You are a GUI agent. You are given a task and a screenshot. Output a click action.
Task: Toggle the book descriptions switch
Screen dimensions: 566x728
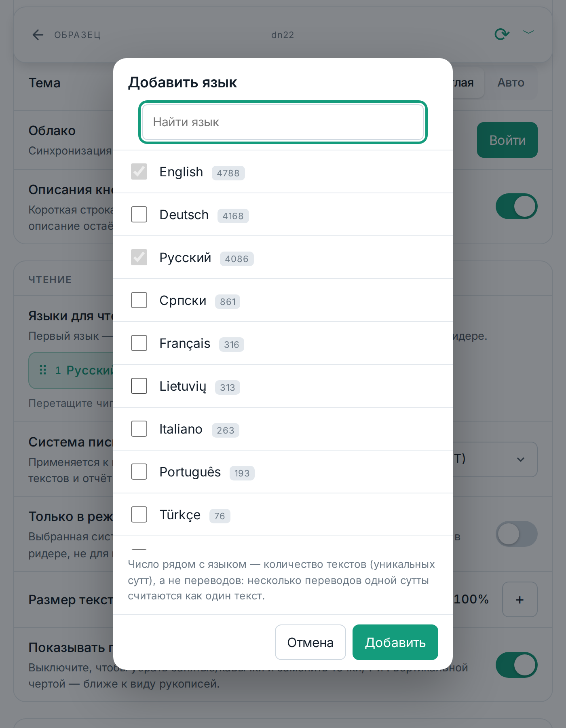point(516,206)
